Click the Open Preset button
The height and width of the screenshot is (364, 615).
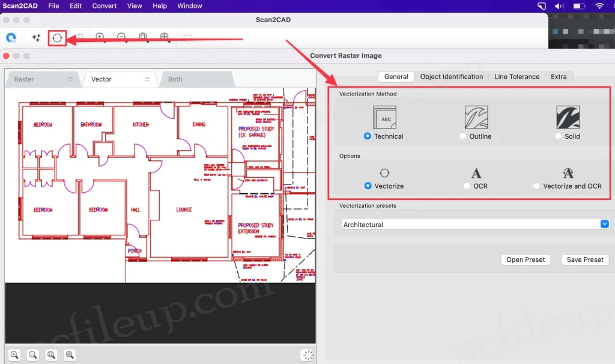pos(525,259)
